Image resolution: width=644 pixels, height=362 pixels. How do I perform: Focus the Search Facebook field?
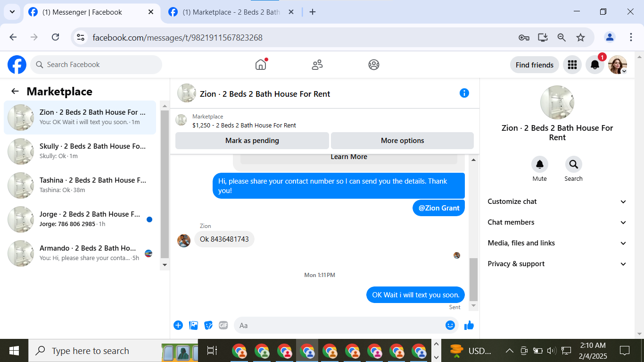tap(96, 65)
